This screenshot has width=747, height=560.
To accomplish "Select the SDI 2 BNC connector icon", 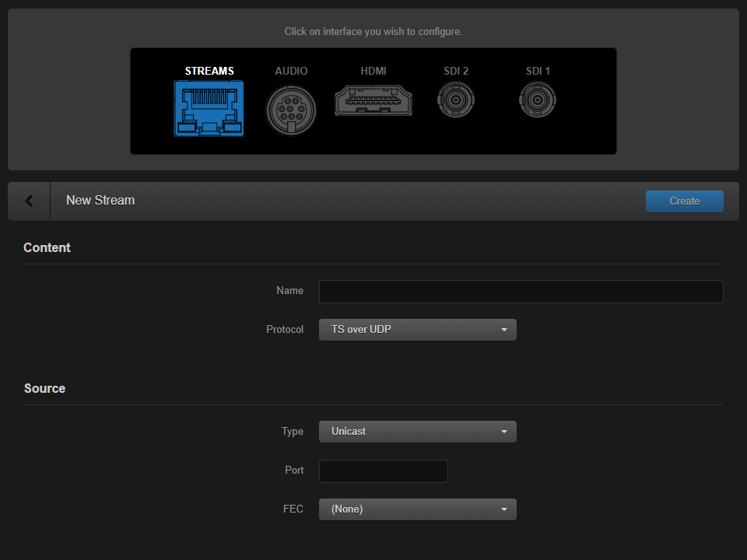I will pyautogui.click(x=455, y=100).
